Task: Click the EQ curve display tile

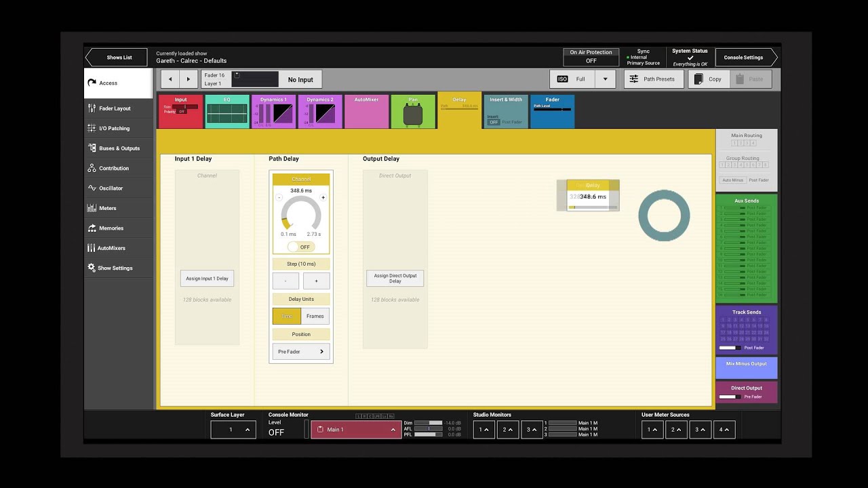Action: tap(227, 113)
